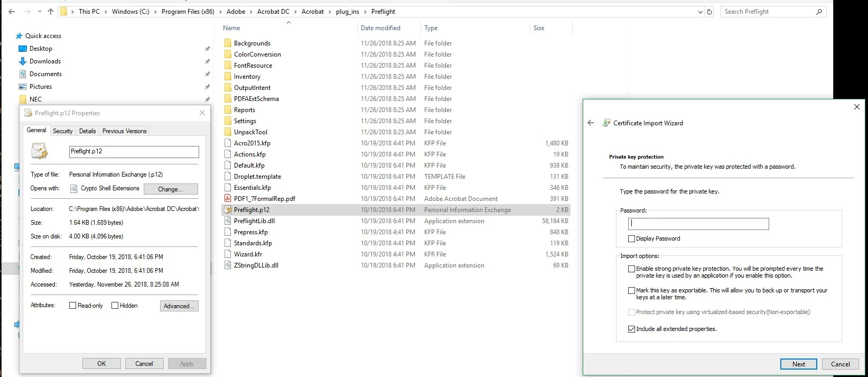Open recent locations dropdown arrow

(x=40, y=12)
